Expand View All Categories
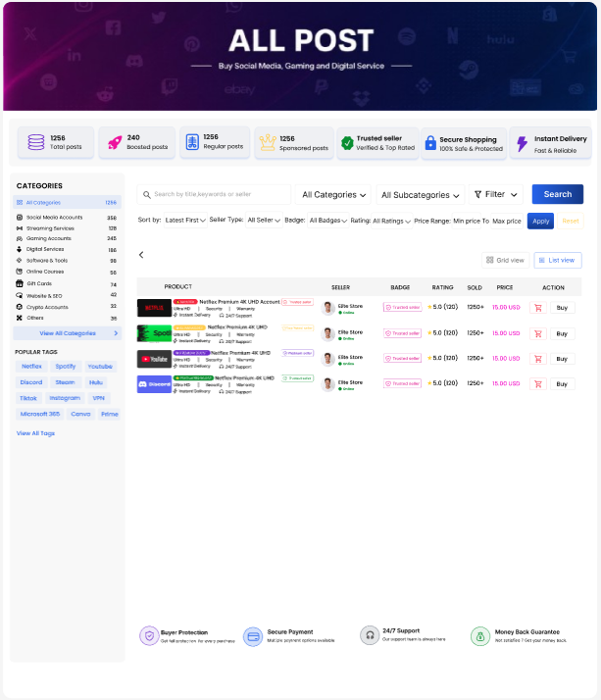This screenshot has height=700, width=601. (68, 333)
